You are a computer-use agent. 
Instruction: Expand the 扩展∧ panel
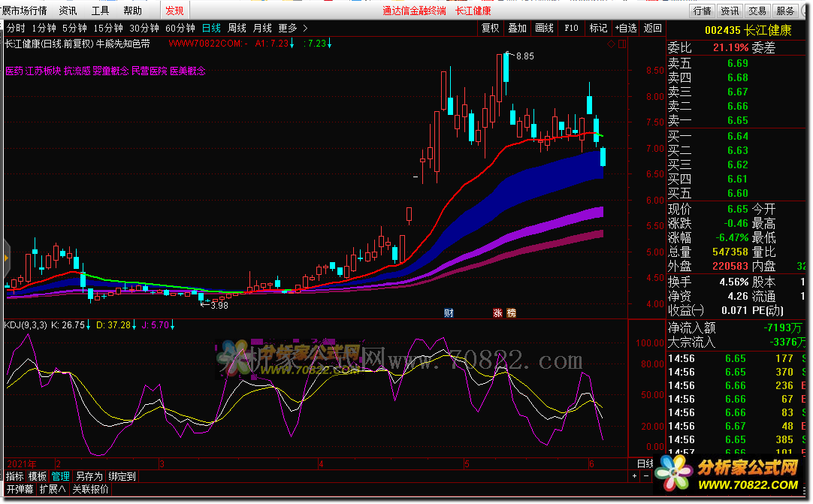pos(53,489)
